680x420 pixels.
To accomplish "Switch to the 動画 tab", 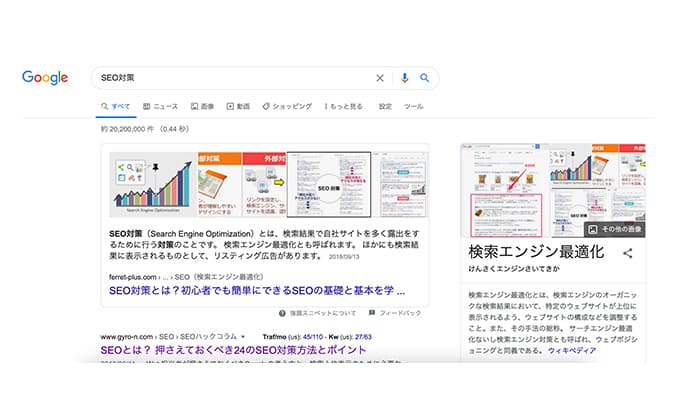I will point(238,107).
